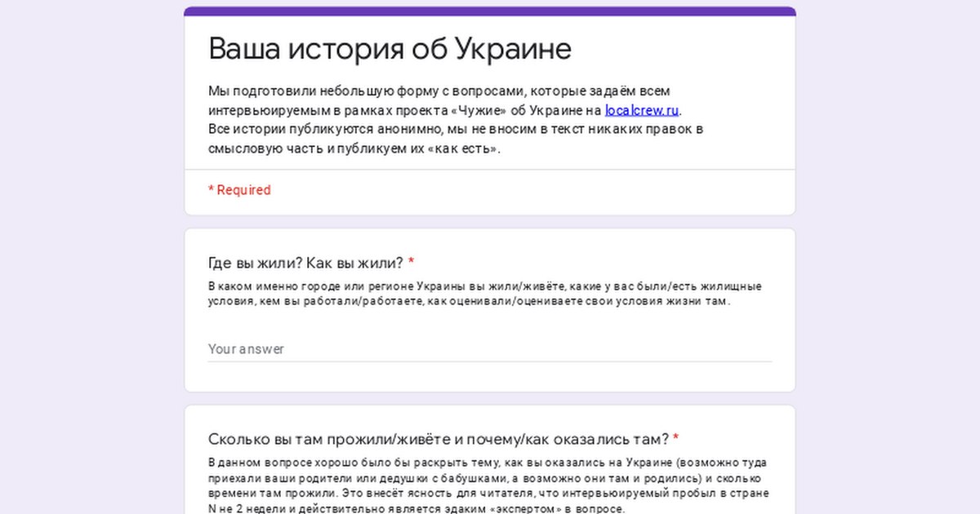
Task: Select the heading 'Сколько вы там прожили/живёте'
Action: 439,439
